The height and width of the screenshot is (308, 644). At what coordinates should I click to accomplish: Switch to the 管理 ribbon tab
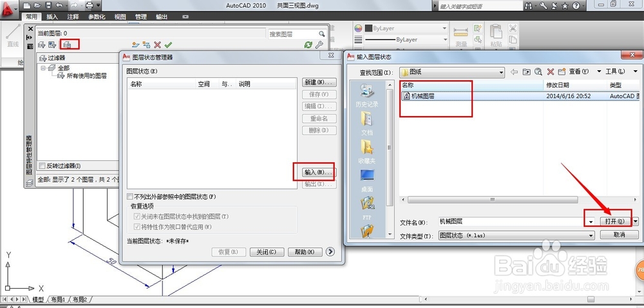[x=141, y=17]
